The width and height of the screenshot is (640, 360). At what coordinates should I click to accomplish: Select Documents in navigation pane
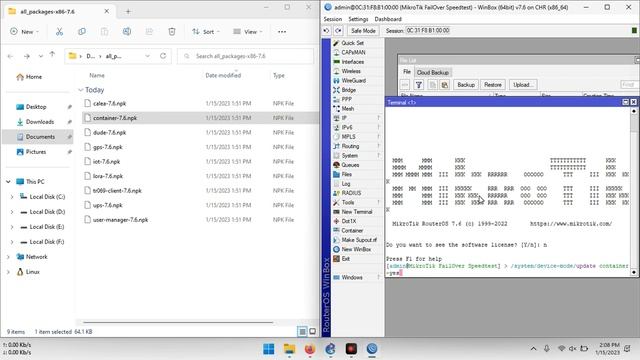(x=38, y=137)
